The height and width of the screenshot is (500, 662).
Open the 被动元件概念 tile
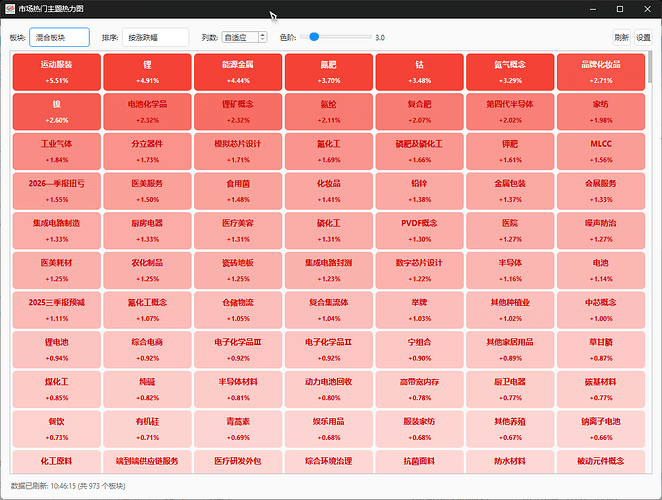(x=601, y=462)
